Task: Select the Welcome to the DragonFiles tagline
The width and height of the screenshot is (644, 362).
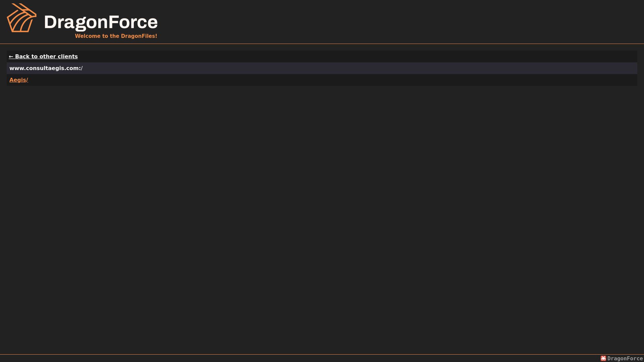Action: pyautogui.click(x=116, y=36)
